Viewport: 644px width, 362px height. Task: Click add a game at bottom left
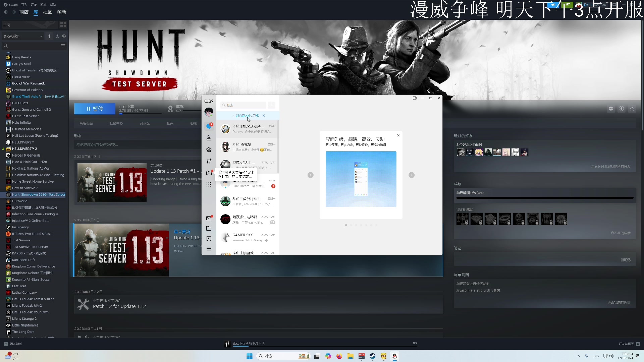[13, 344]
